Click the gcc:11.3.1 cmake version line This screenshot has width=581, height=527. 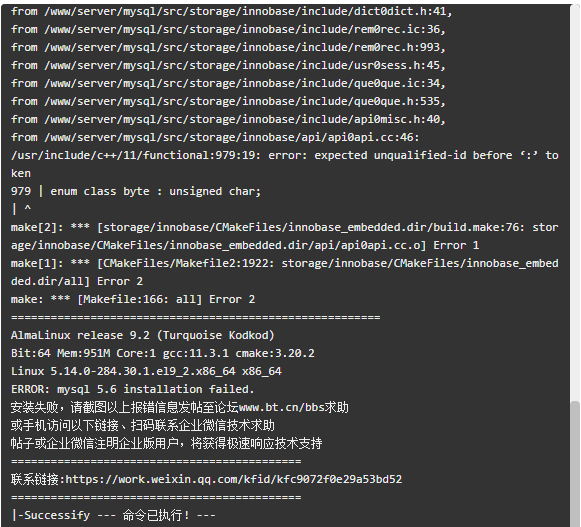pos(163,353)
